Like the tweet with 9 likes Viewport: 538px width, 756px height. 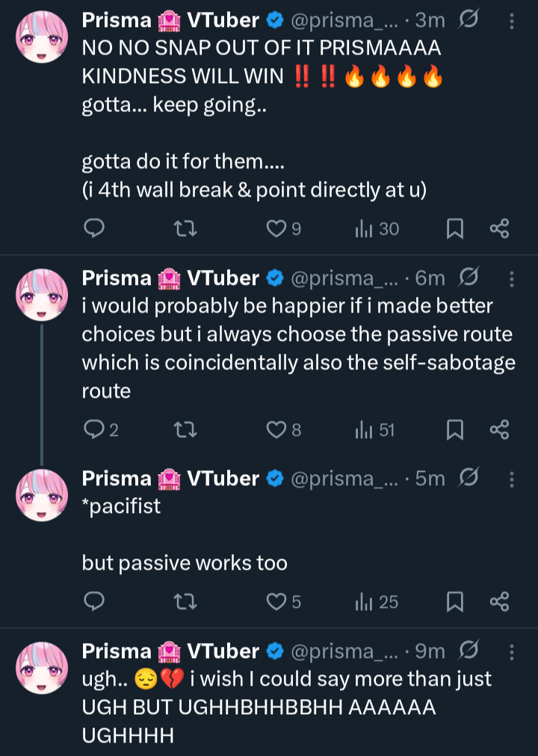click(x=277, y=229)
